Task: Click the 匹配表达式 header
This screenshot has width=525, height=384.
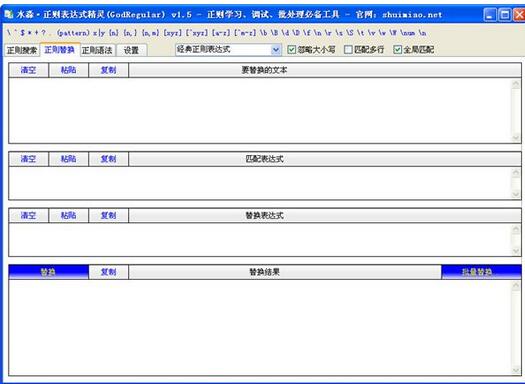Action: tap(325, 159)
